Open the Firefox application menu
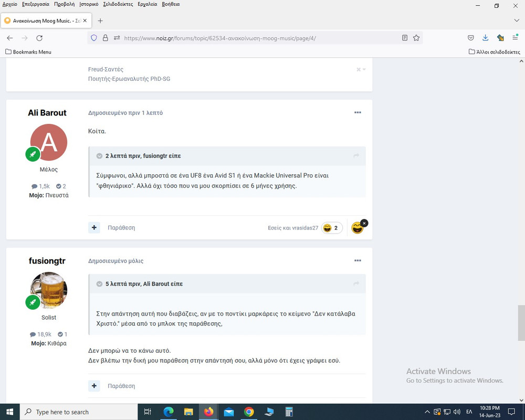This screenshot has height=420, width=525. tap(516, 38)
